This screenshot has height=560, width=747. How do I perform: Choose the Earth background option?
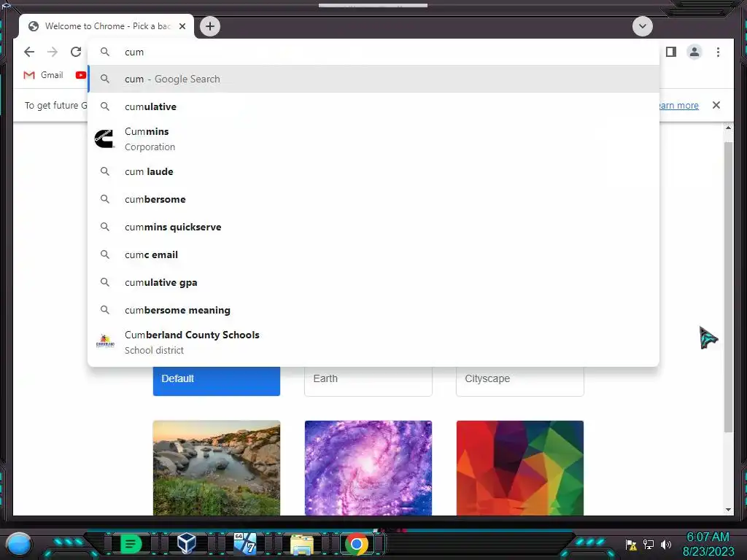click(368, 381)
